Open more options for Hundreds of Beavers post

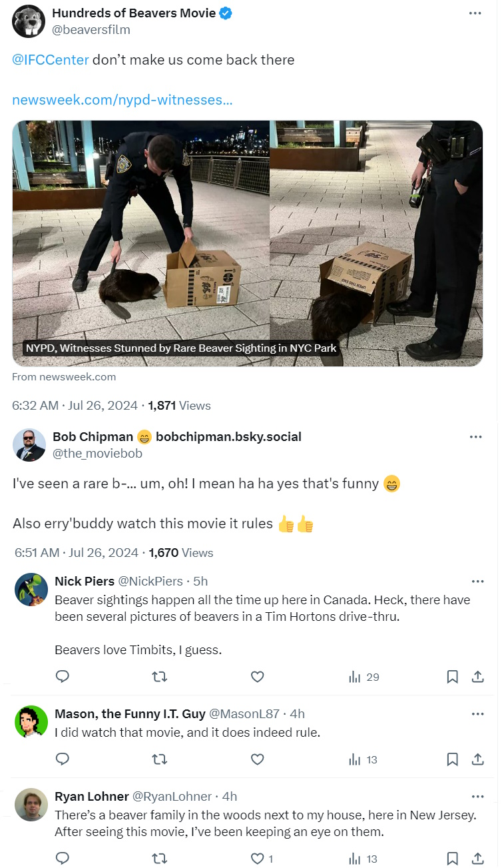475,13
